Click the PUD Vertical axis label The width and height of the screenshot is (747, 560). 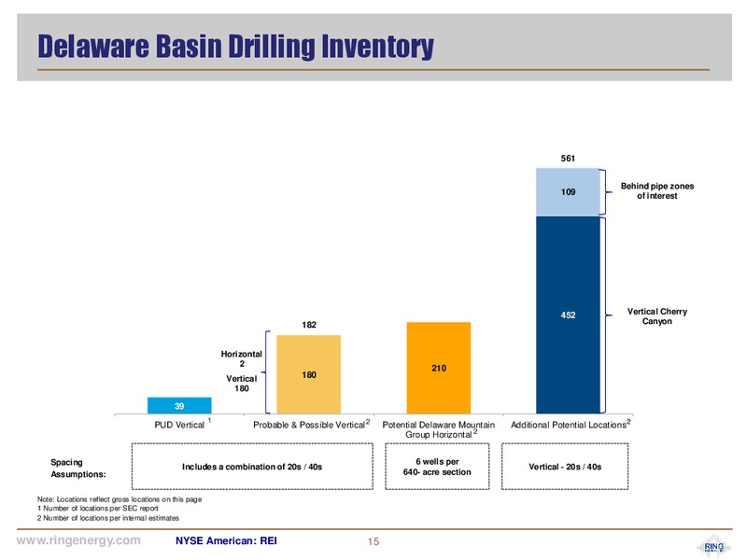tap(182, 424)
